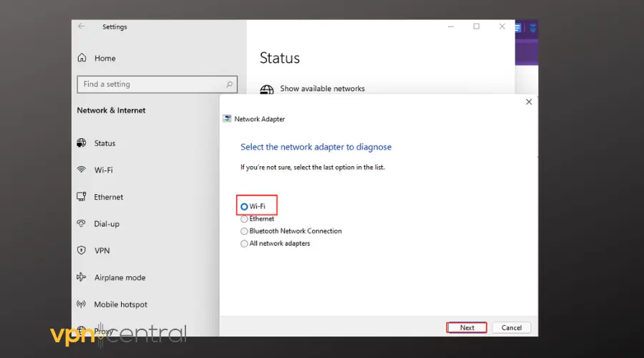Click the Status globe icon

[82, 143]
